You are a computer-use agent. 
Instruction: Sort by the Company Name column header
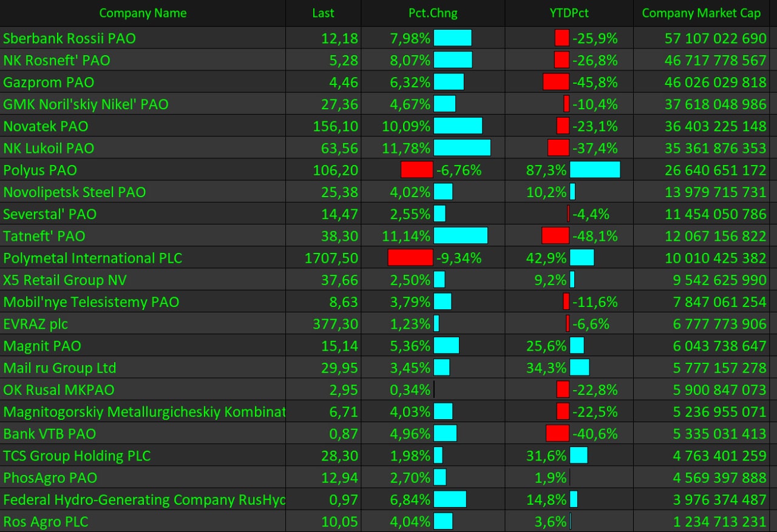[x=143, y=13]
